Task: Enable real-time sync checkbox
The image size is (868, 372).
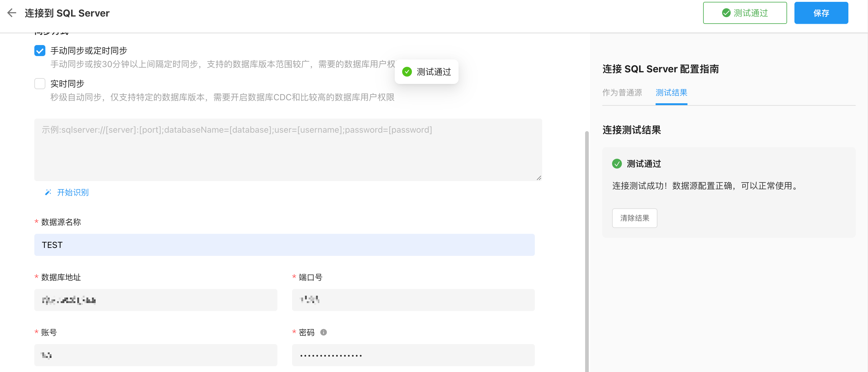Action: pos(40,84)
